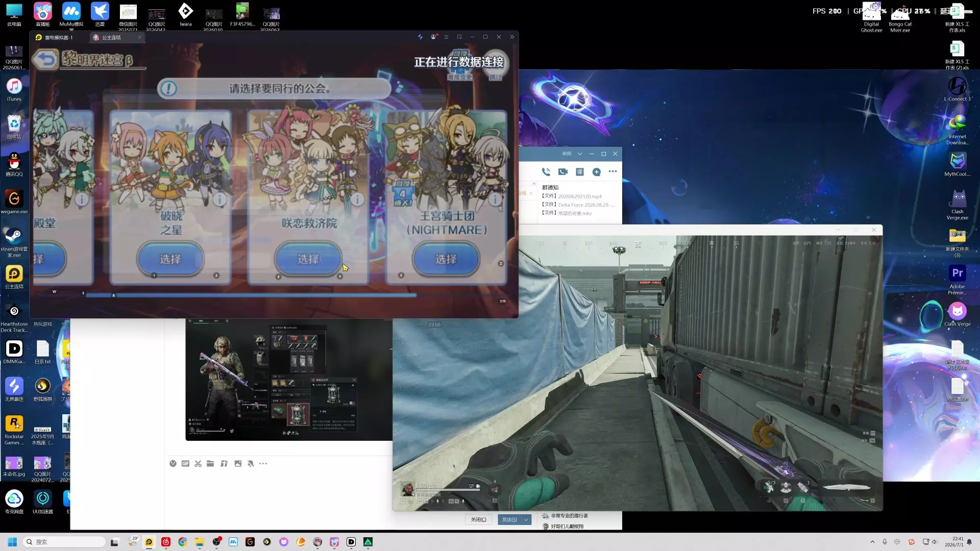Viewport: 980px width, 551px height.
Task: Open the emulator menu (three lines) icon
Action: [446, 37]
